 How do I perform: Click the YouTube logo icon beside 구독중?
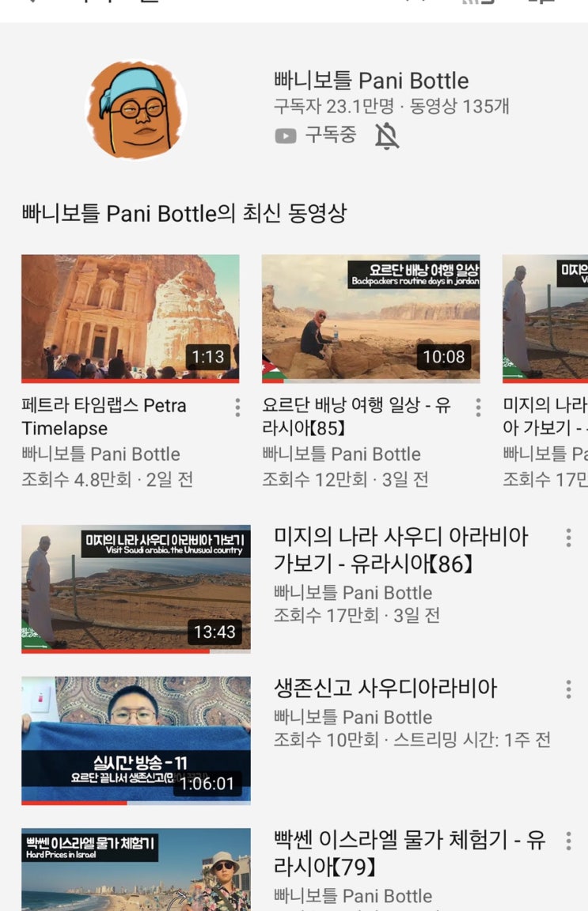pyautogui.click(x=285, y=136)
